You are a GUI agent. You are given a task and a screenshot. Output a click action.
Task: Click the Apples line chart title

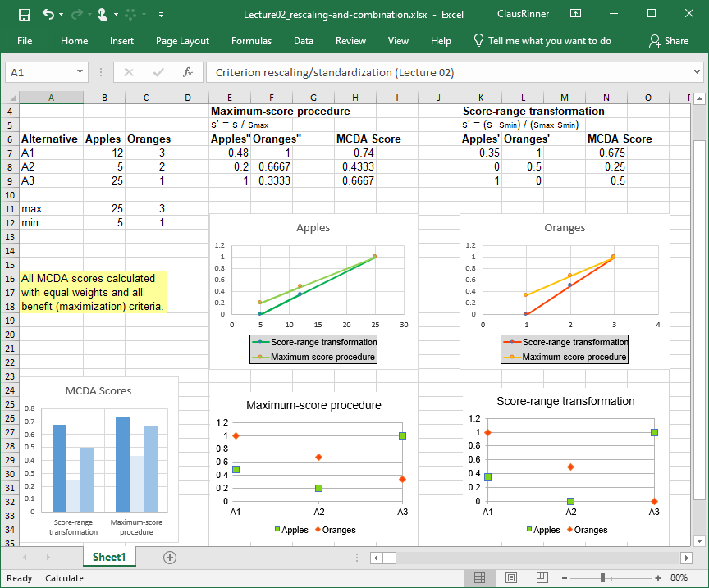tap(313, 228)
